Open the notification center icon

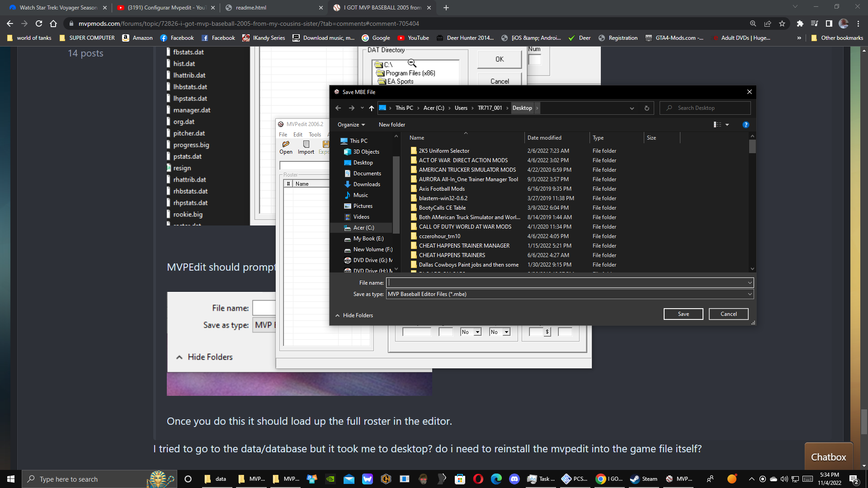(x=854, y=479)
